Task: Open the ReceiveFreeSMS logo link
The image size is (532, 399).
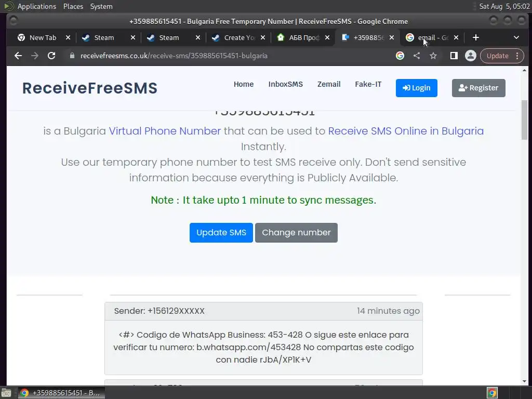Action: point(90,88)
